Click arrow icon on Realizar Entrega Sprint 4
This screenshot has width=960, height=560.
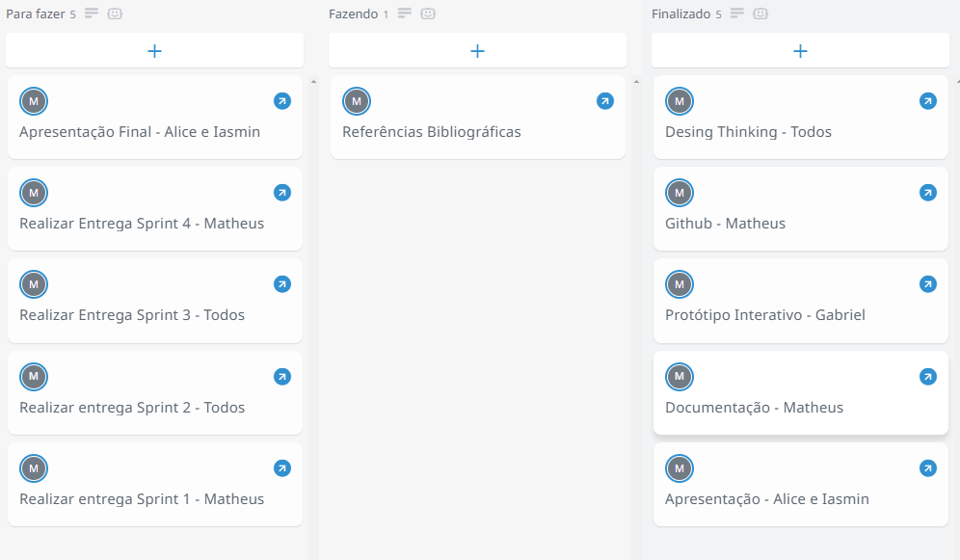click(281, 193)
